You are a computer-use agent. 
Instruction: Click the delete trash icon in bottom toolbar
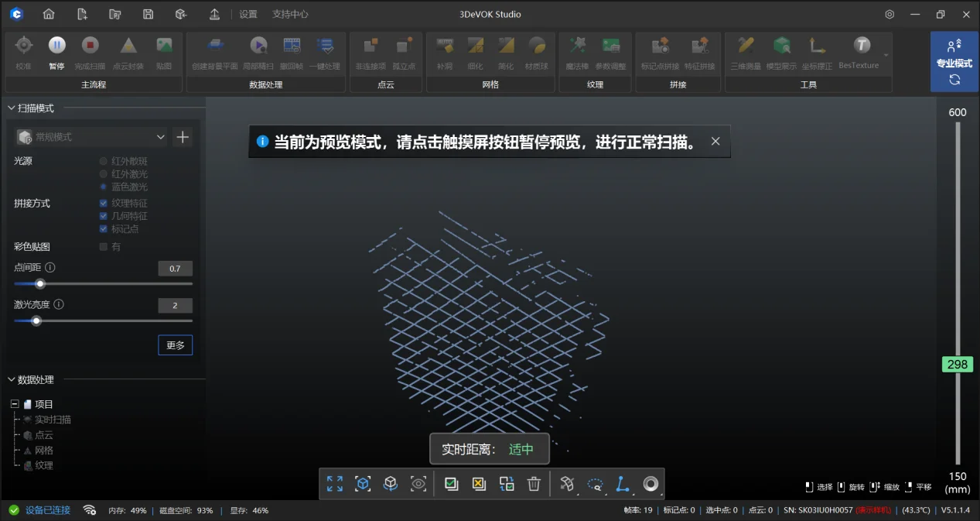pyautogui.click(x=534, y=484)
